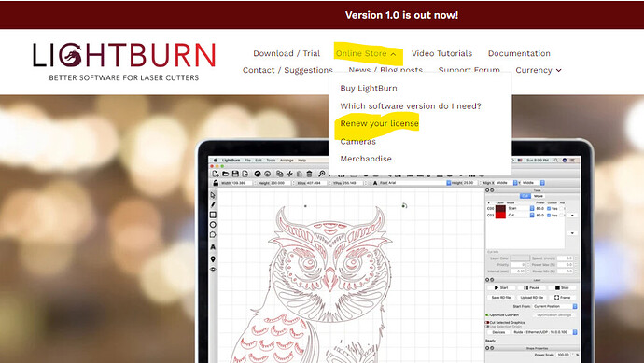644x363 pixels.
Task: Click the magnifier zoom icon in toolbar
Action: (x=322, y=174)
